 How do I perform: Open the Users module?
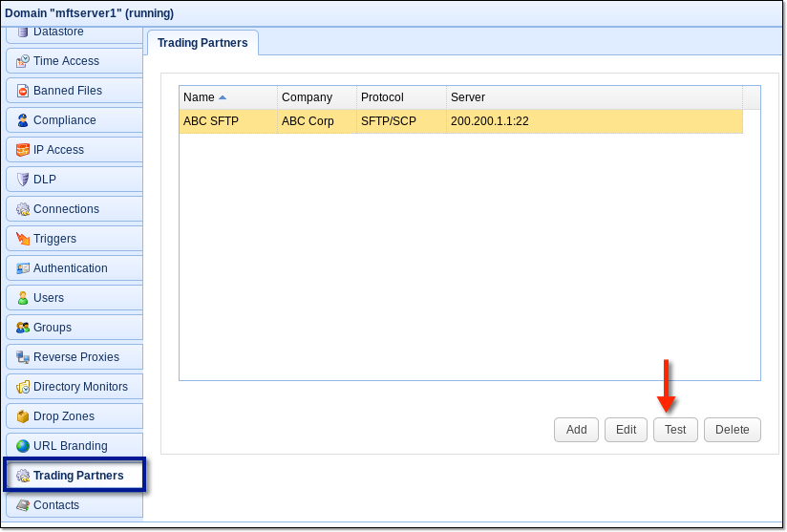[x=74, y=298]
